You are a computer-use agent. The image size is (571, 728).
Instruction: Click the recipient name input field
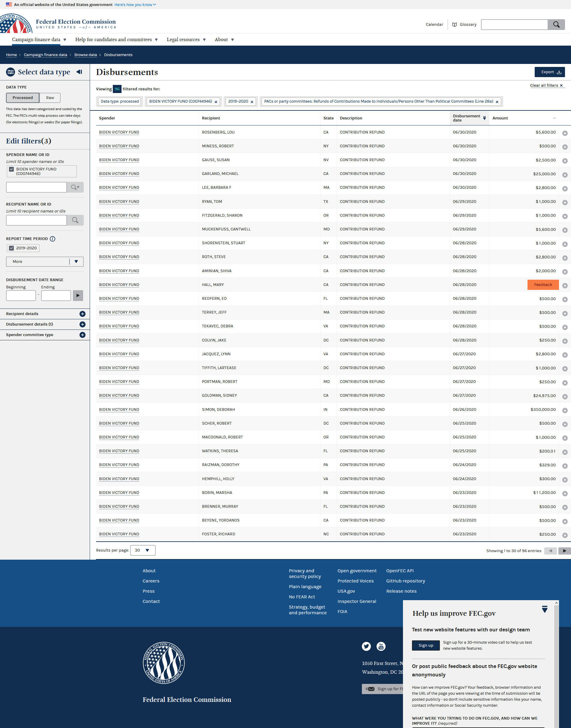pos(36,220)
